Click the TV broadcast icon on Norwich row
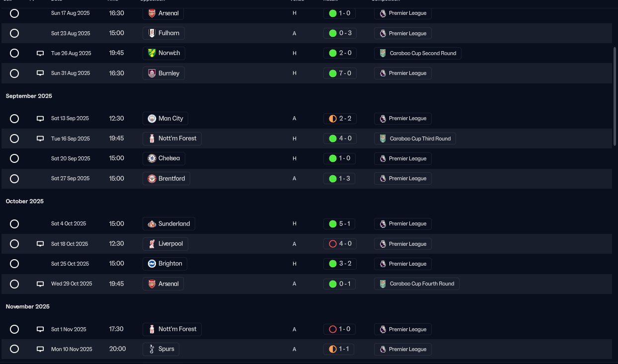618x364 pixels. [x=40, y=53]
